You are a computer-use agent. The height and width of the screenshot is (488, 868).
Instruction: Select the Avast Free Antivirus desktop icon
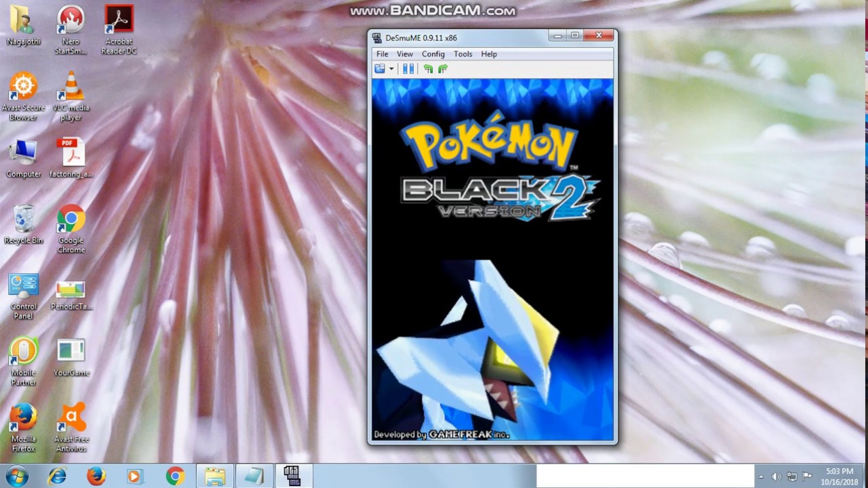(x=71, y=428)
